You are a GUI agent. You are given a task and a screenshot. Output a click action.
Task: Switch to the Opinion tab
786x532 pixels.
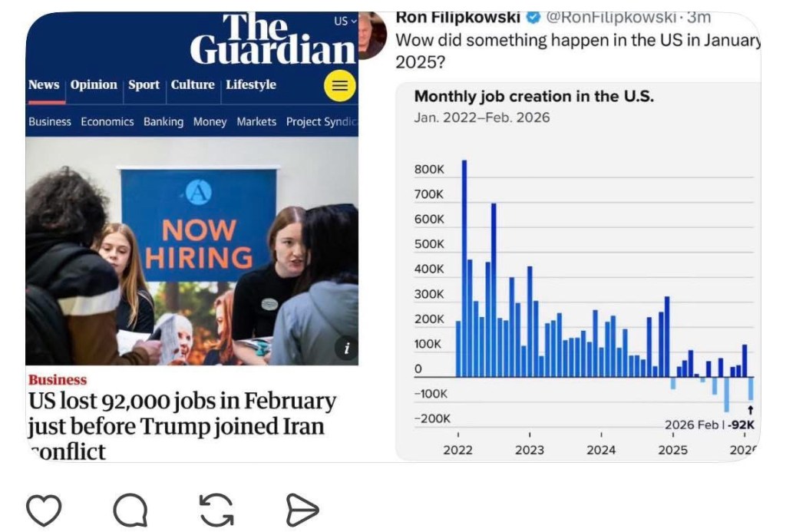94,84
